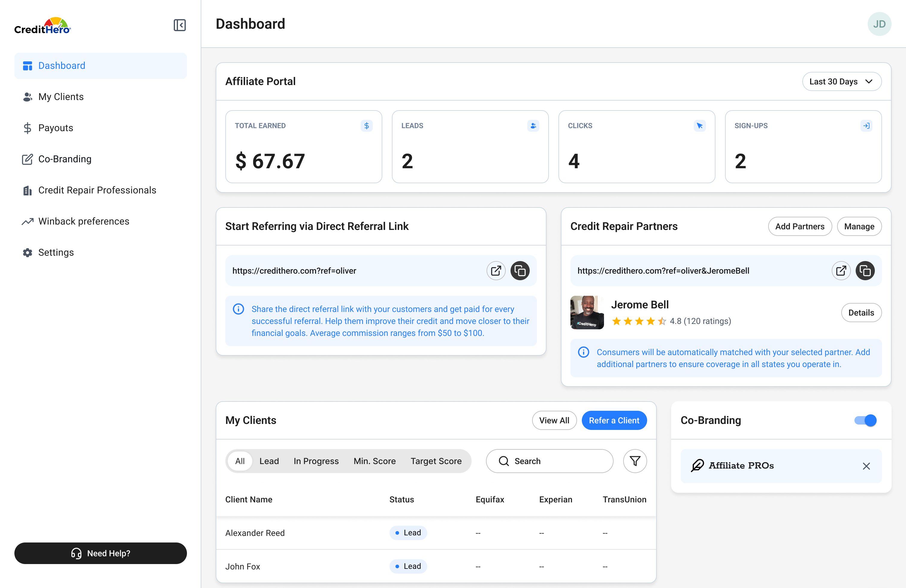Select the All clients filter tab
Viewport: 906px width, 588px height.
click(240, 461)
